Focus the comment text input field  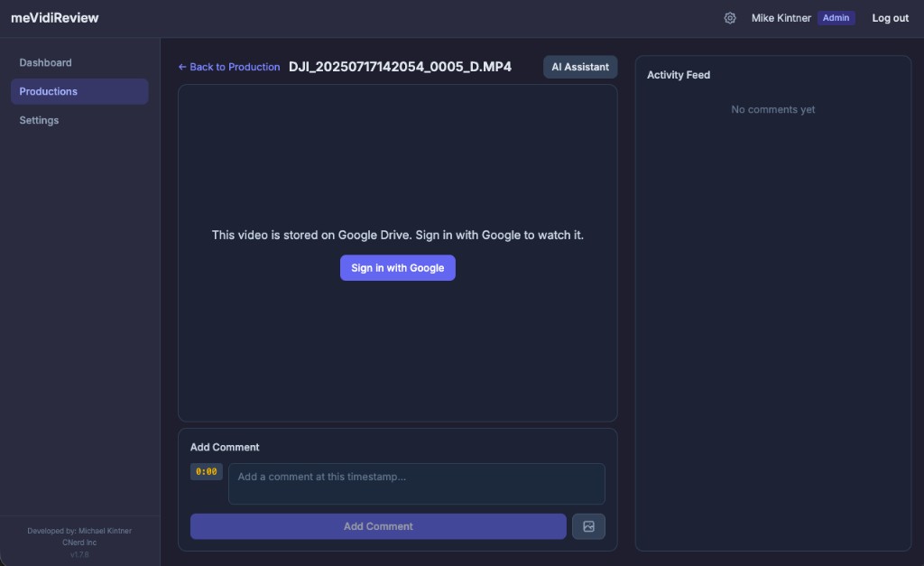(x=416, y=484)
